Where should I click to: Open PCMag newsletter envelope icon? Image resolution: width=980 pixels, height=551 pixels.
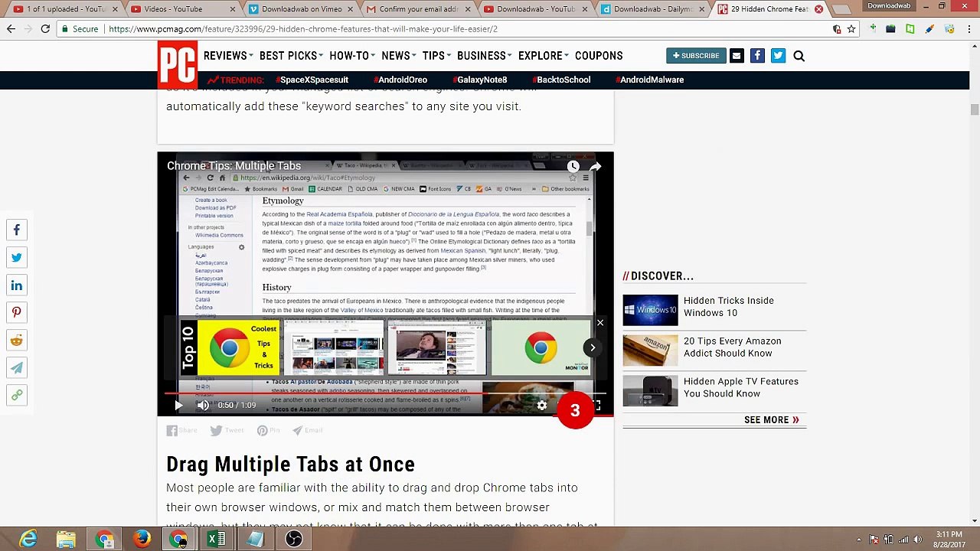pos(737,56)
